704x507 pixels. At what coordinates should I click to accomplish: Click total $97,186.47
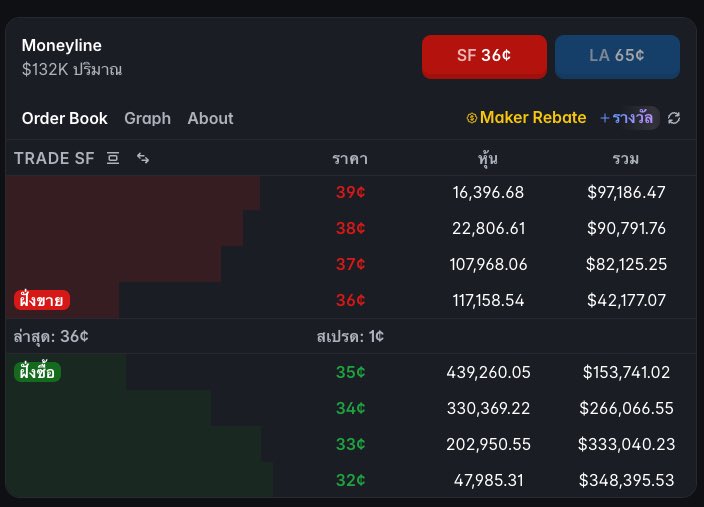click(x=626, y=192)
